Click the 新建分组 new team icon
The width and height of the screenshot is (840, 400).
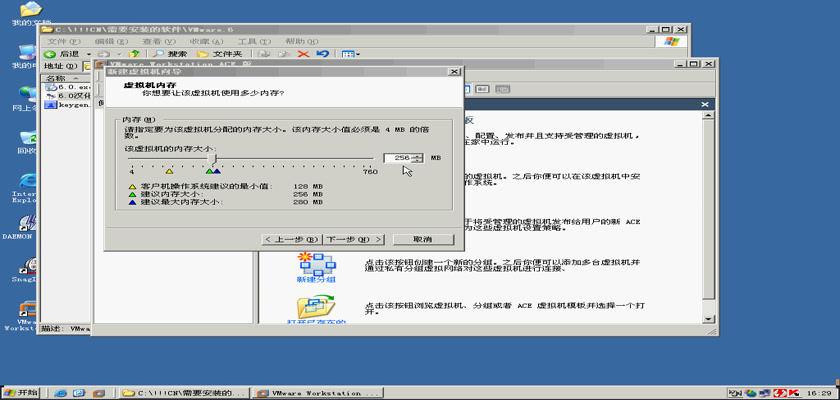coord(316,267)
